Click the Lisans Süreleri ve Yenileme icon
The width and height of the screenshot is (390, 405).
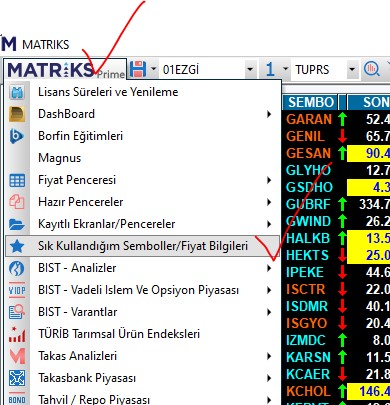tap(17, 92)
